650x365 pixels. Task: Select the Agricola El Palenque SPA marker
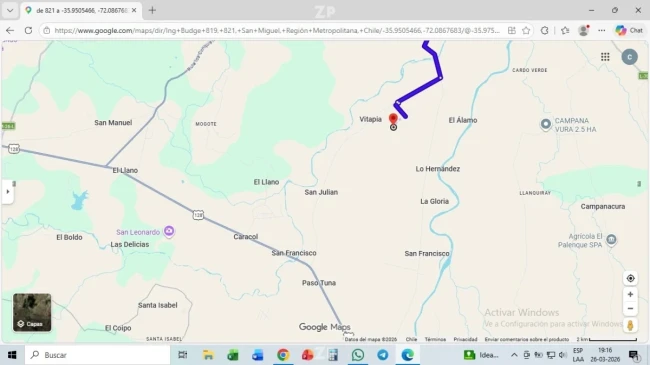pos(611,239)
